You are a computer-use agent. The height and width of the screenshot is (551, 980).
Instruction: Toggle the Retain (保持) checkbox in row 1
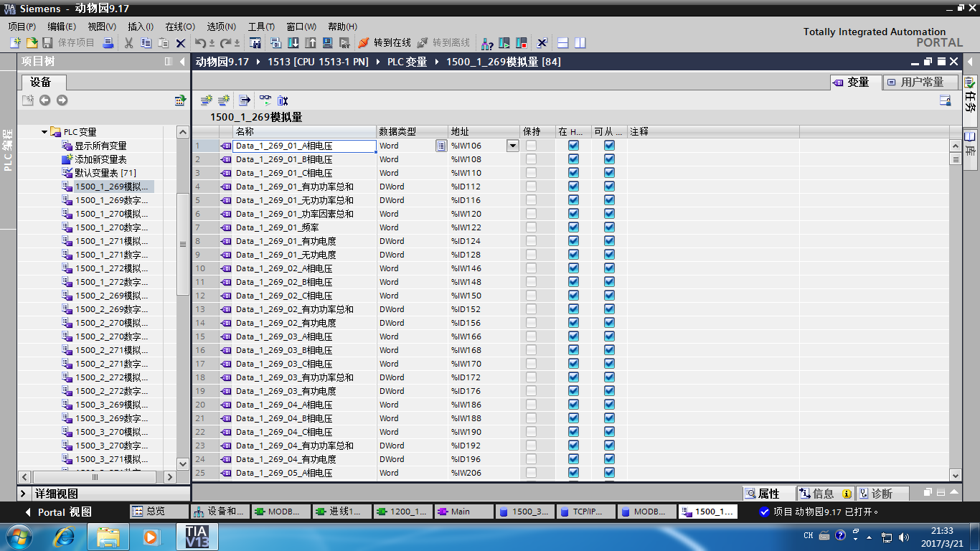[x=531, y=146]
